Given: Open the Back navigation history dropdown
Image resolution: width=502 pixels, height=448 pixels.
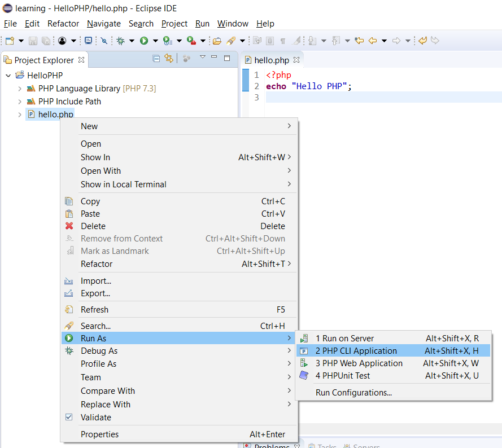Looking at the screenshot, I should coord(384,41).
